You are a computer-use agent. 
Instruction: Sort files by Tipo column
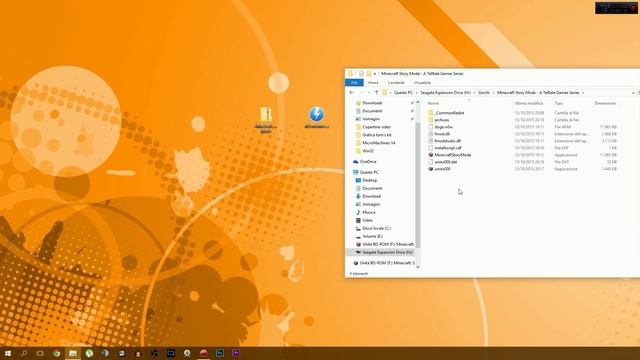coord(558,103)
